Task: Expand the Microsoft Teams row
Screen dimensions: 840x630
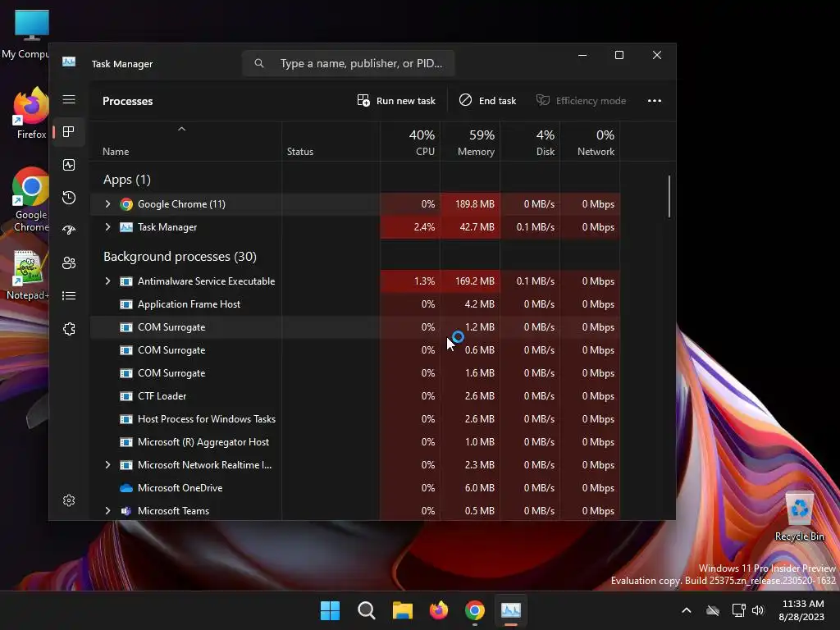Action: [107, 511]
